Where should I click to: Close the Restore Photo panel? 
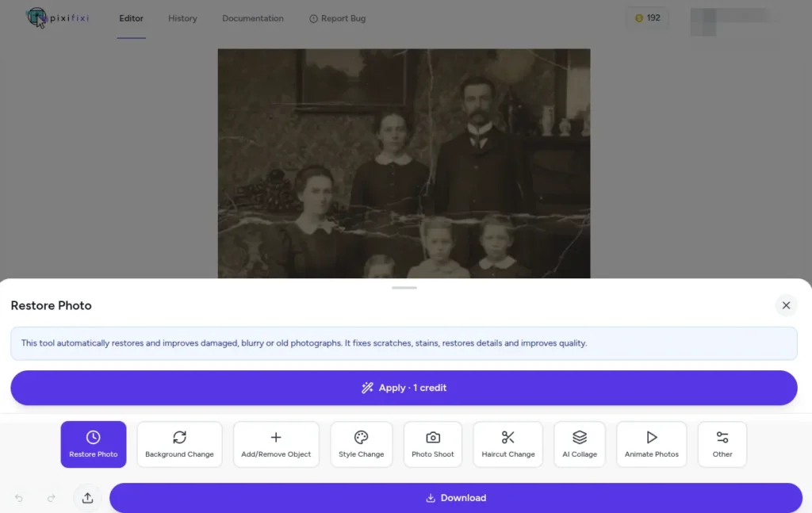786,305
